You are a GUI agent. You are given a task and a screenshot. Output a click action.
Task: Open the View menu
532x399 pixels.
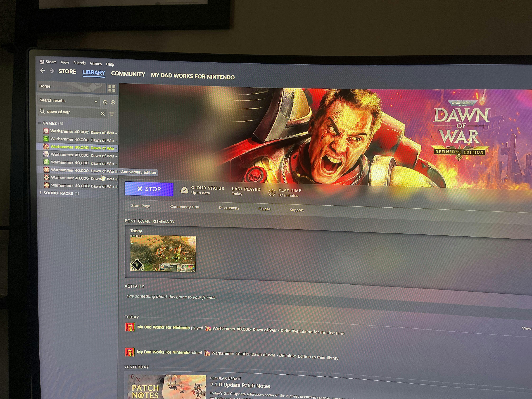(x=65, y=63)
